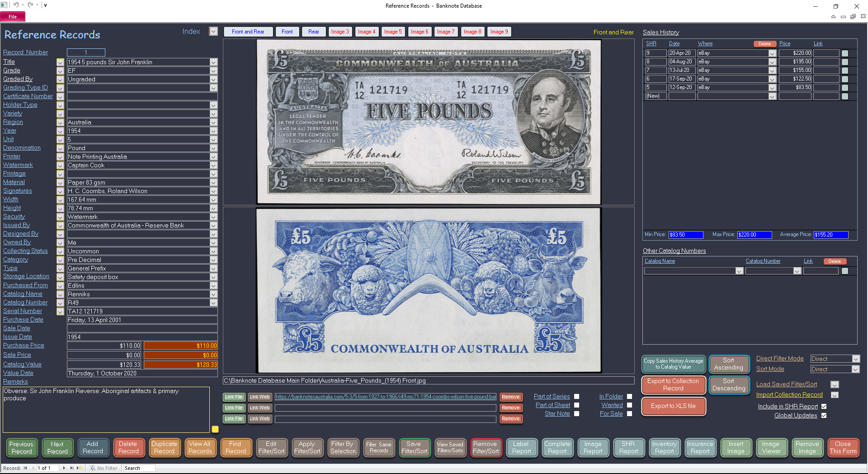The height and width of the screenshot is (474, 868).
Task: Click the yellow button beside Serial Number
Action: [60, 312]
